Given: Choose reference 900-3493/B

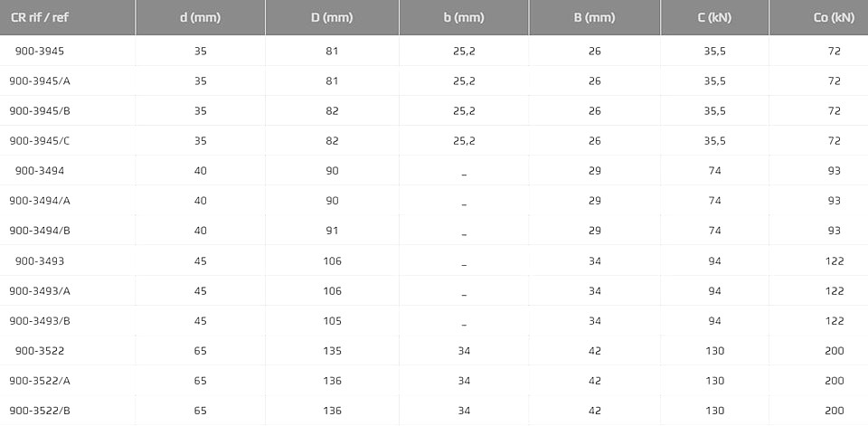Looking at the screenshot, I should (x=40, y=321).
